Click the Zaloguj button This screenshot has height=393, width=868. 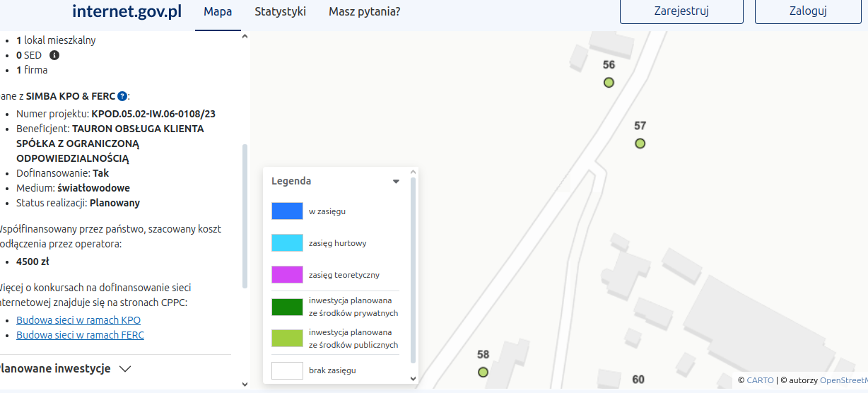pos(808,11)
